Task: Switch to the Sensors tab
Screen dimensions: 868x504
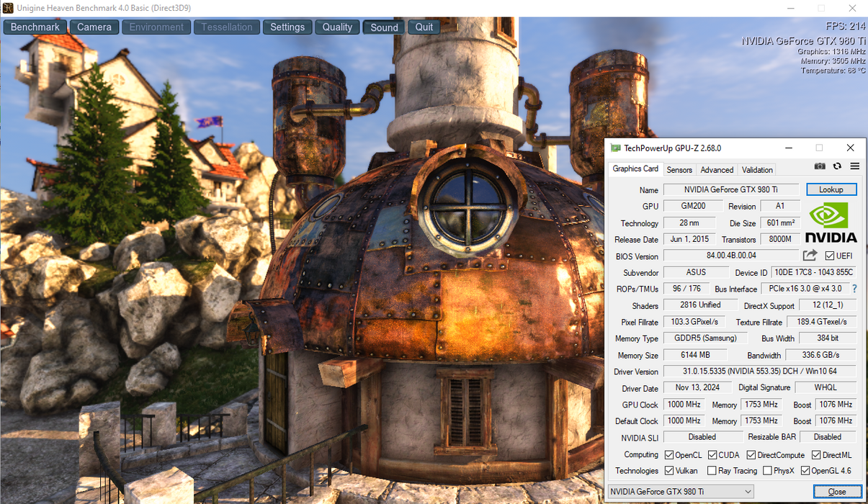Action: pos(679,170)
